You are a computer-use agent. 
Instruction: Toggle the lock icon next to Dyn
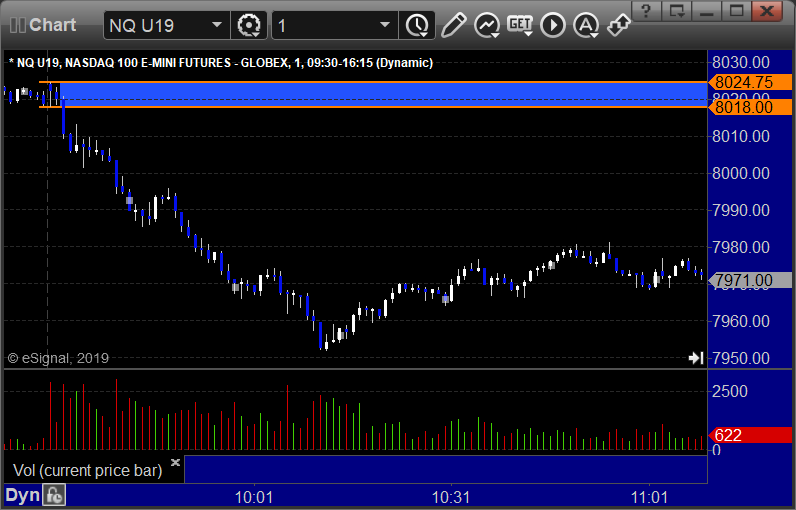point(54,496)
